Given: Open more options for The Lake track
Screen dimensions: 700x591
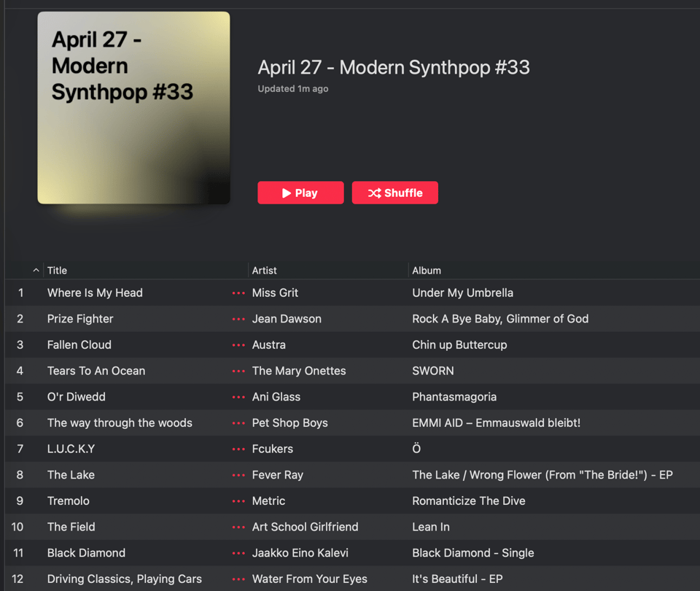Looking at the screenshot, I should pyautogui.click(x=238, y=475).
